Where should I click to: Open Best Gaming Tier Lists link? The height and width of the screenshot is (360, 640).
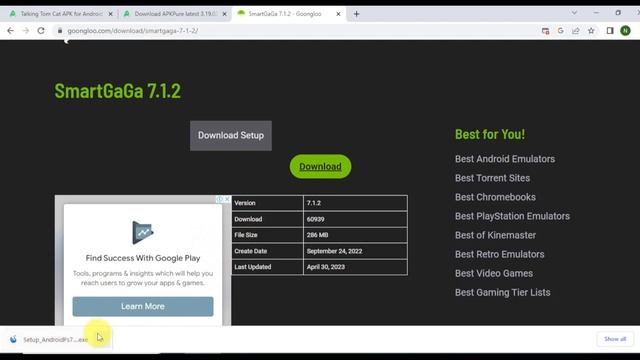502,292
